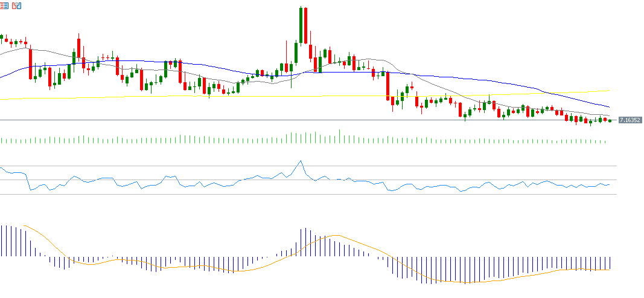Click the lowest dip of the RSI line
644x298 pixels.
coord(461,191)
